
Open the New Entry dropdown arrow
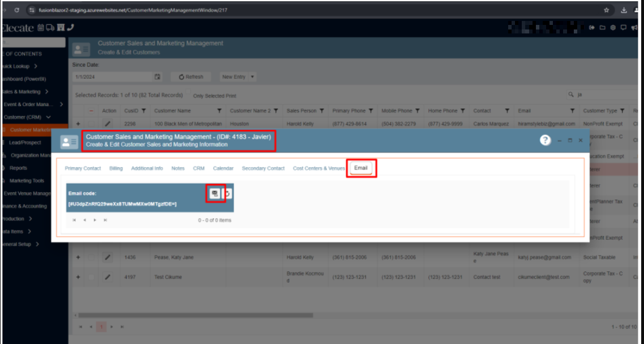click(252, 77)
